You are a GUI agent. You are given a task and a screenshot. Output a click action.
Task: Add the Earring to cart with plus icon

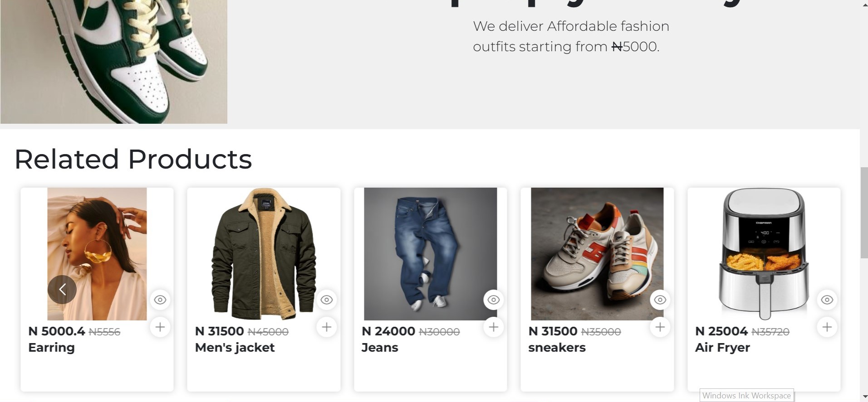(160, 327)
